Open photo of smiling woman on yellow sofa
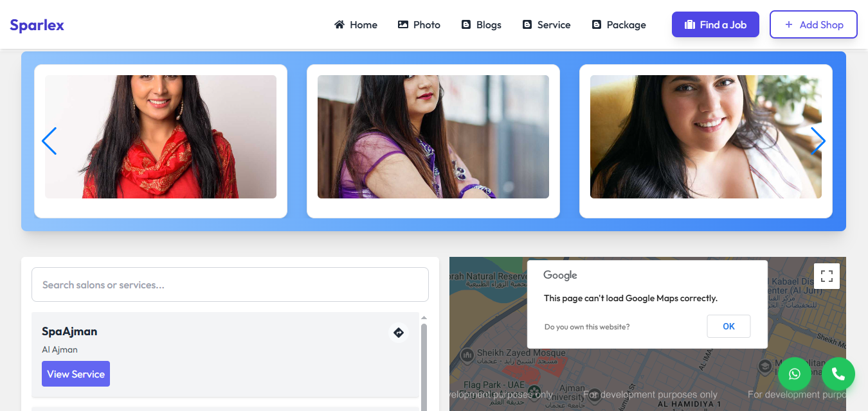 [x=706, y=137]
